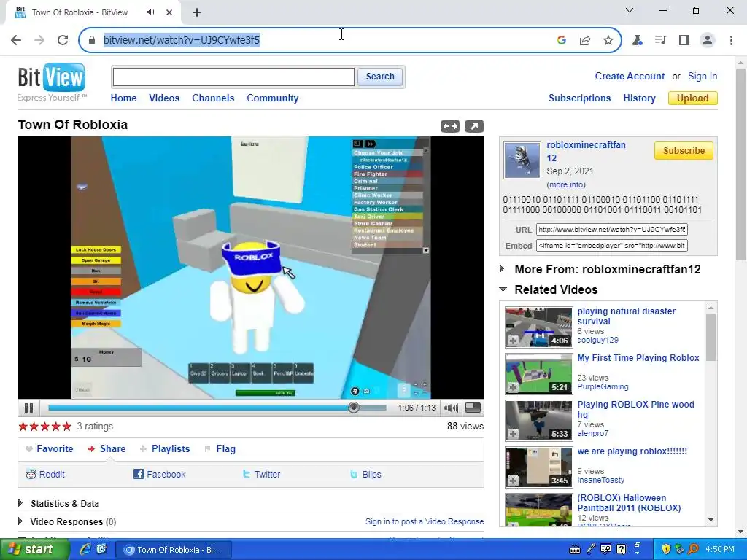This screenshot has height=560, width=747.
Task: Open the uploader's avatar thumbnail
Action: point(522,160)
